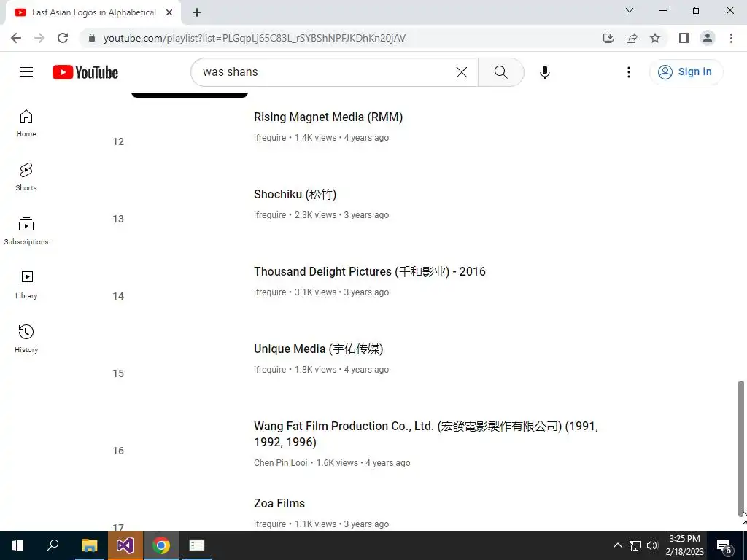Switch to Chrome in the taskbar
The height and width of the screenshot is (560, 747).
tap(161, 545)
